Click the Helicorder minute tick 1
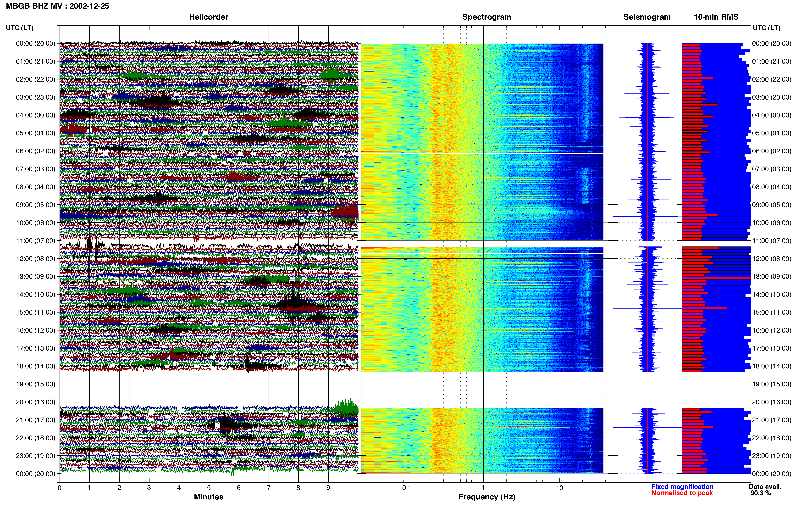812x508 pixels. tap(89, 488)
